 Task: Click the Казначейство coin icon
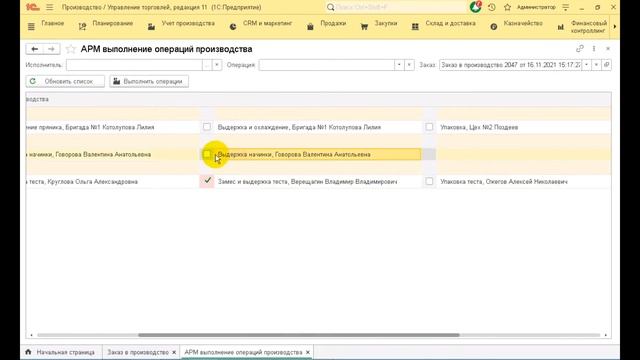coord(493,27)
